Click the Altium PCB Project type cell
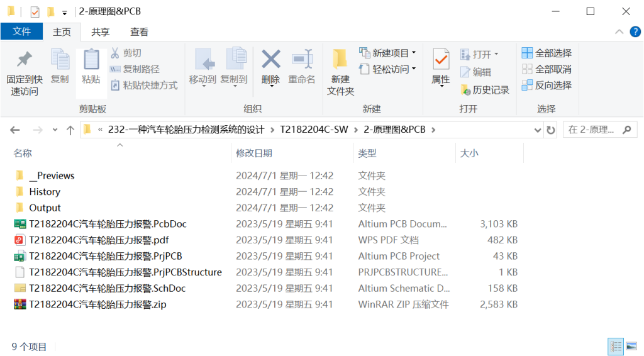The height and width of the screenshot is (356, 644). (x=399, y=256)
